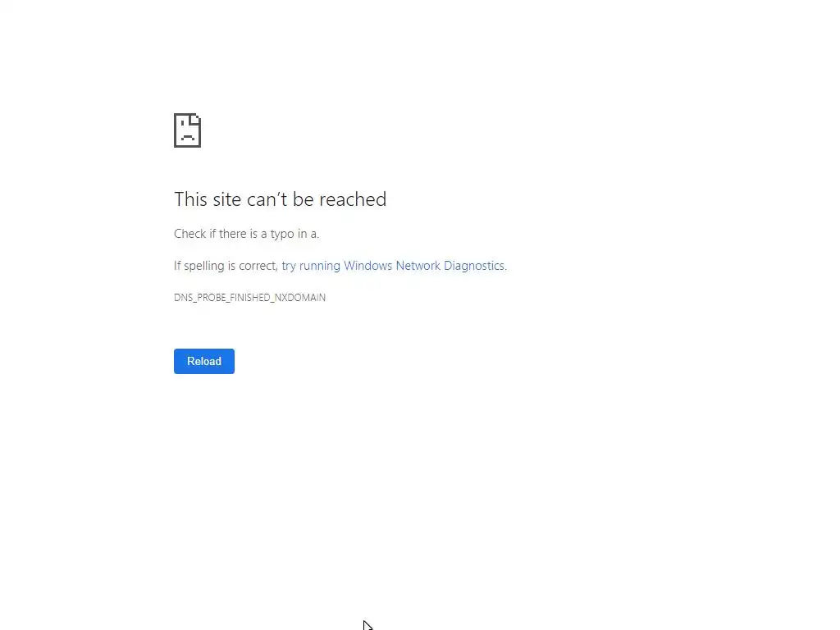Click the "This site can't be reached" heading
This screenshot has width=840, height=630.
click(x=281, y=199)
